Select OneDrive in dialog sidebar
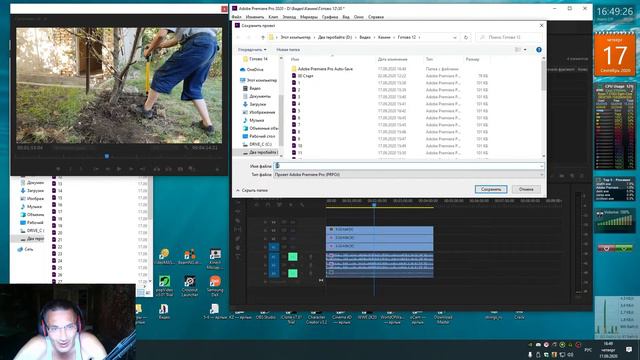This screenshot has width=640, height=360. coord(252,69)
